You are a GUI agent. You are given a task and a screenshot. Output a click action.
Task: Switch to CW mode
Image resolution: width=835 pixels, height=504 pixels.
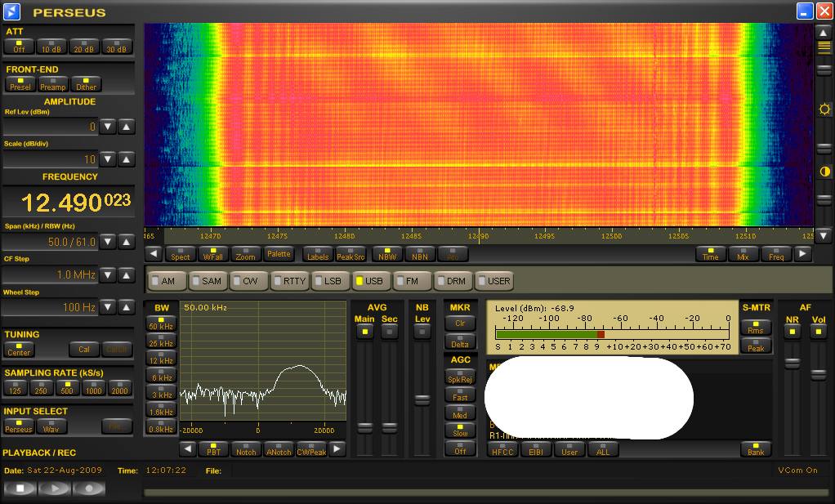pos(248,280)
